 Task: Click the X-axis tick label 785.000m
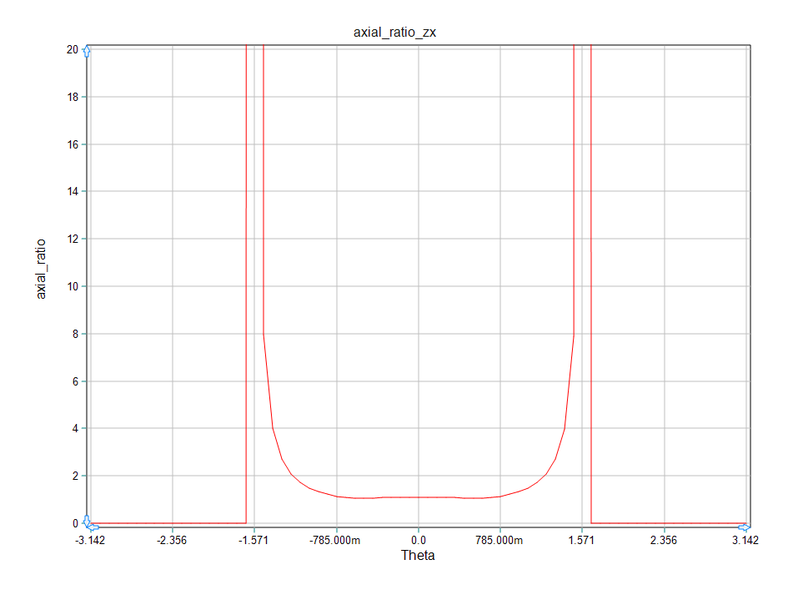pos(499,540)
